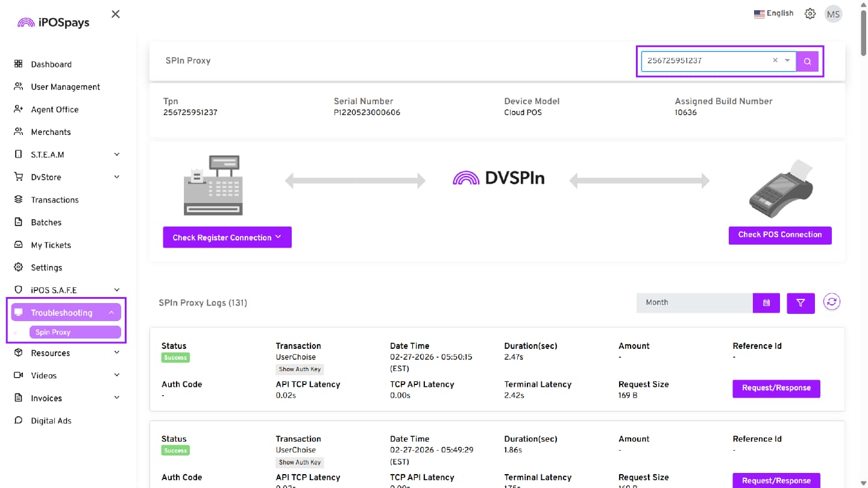Viewport: 868px width, 488px height.
Task: Clear the TPN search field with X
Action: tap(775, 60)
